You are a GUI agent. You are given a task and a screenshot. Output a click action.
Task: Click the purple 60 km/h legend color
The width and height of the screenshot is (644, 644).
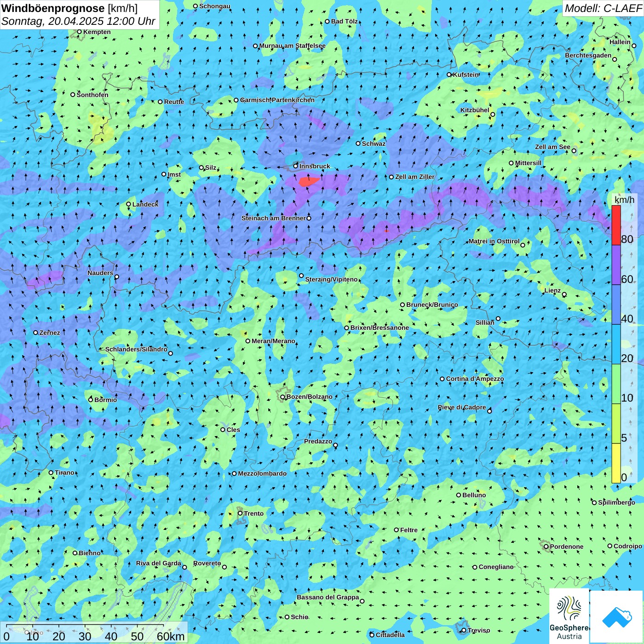[616, 265]
